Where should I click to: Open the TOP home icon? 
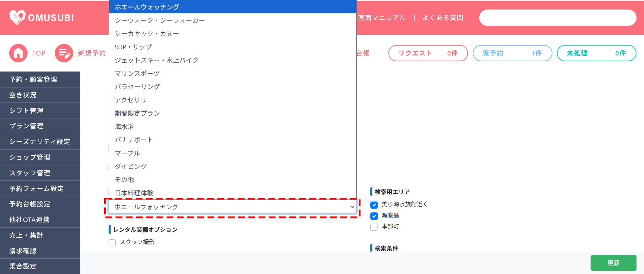click(x=18, y=53)
